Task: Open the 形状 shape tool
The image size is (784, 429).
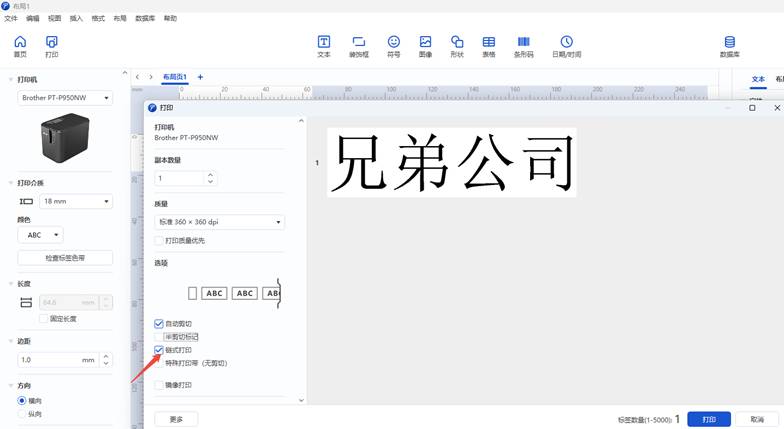Action: 457,46
